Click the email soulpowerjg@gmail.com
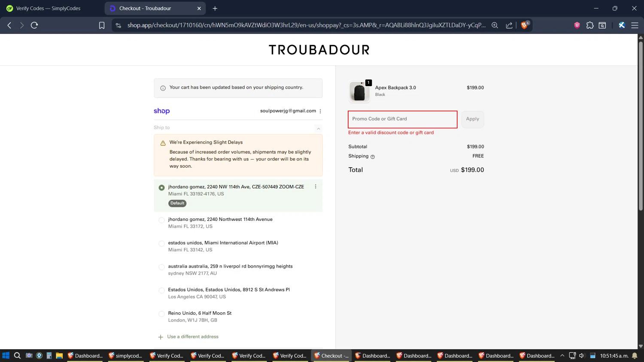The width and height of the screenshot is (644, 362). (288, 111)
